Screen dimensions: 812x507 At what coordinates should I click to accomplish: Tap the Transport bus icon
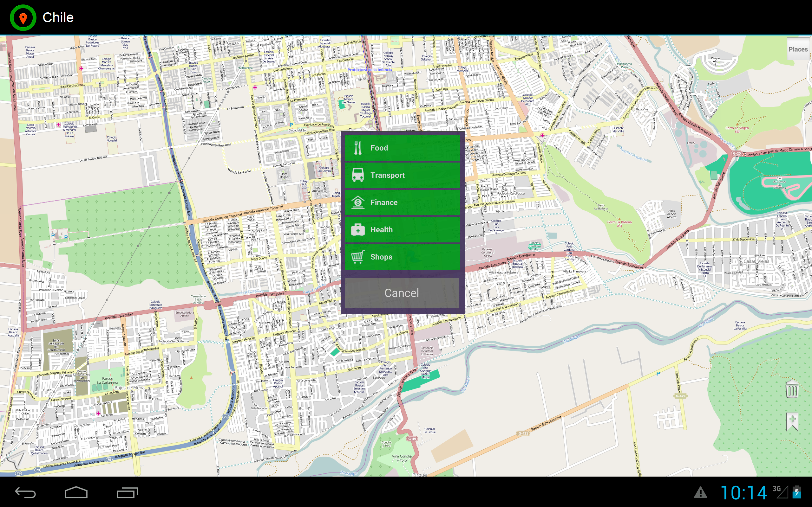click(x=358, y=175)
